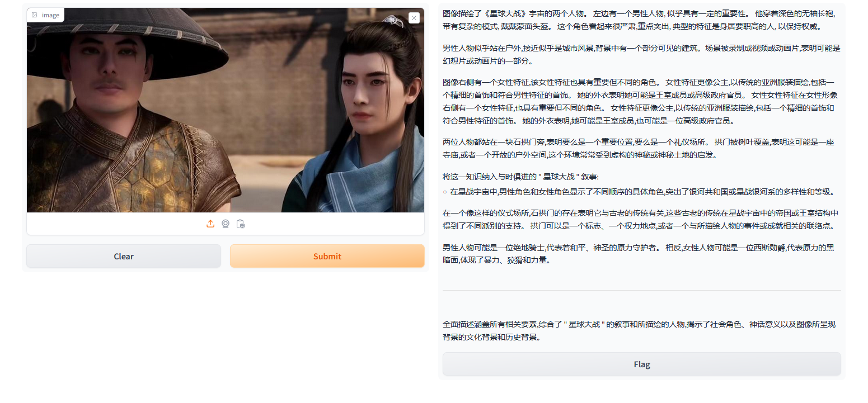Remove the uploaded image with X
The height and width of the screenshot is (403, 868).
pyautogui.click(x=414, y=18)
